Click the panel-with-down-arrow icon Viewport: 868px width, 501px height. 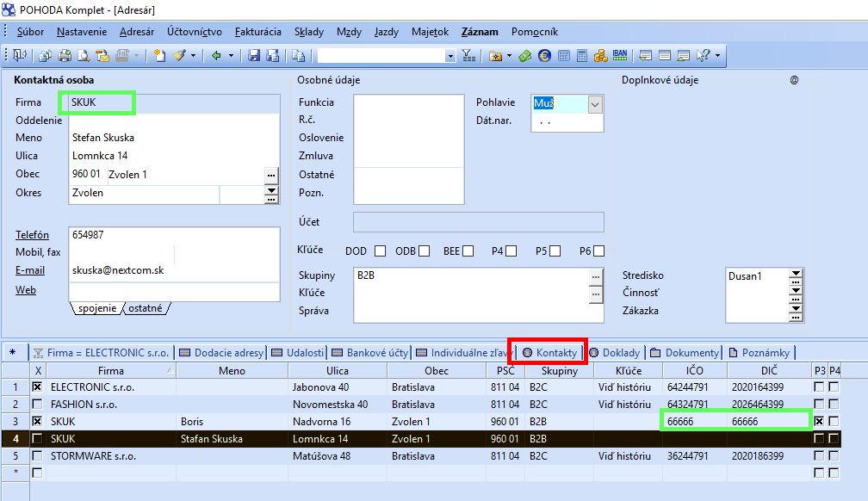coord(646,55)
